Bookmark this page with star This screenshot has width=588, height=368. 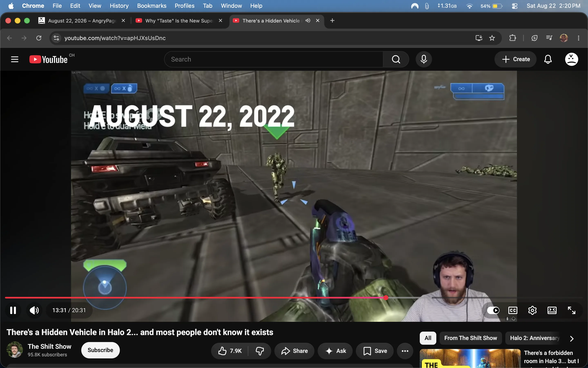pyautogui.click(x=492, y=38)
